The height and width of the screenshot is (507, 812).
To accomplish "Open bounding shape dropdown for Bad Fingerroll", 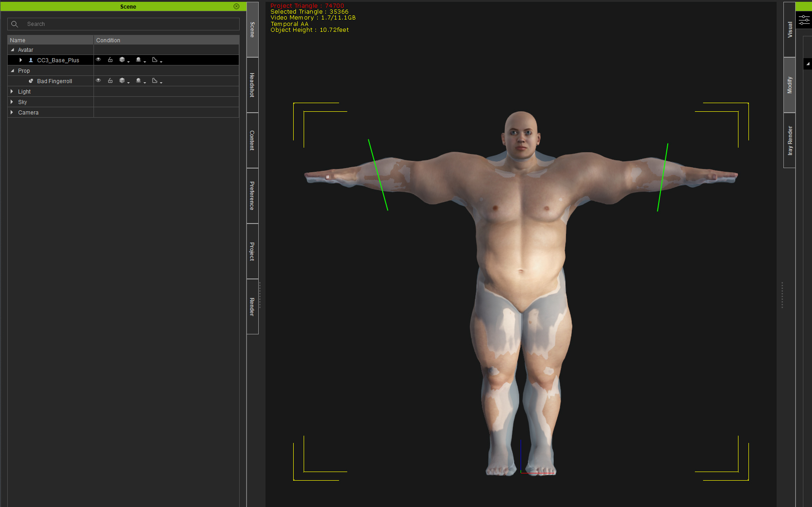I will click(157, 81).
